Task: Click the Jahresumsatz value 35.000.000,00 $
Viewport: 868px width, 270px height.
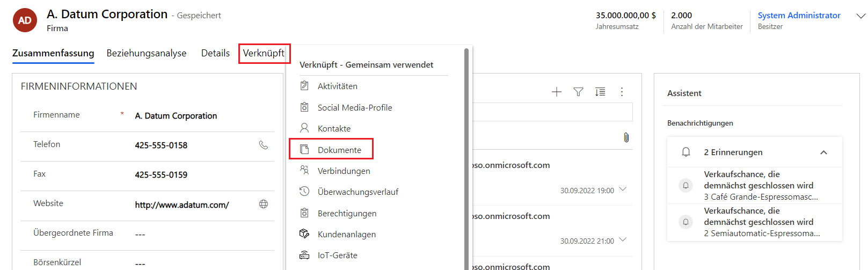Action: pos(626,16)
